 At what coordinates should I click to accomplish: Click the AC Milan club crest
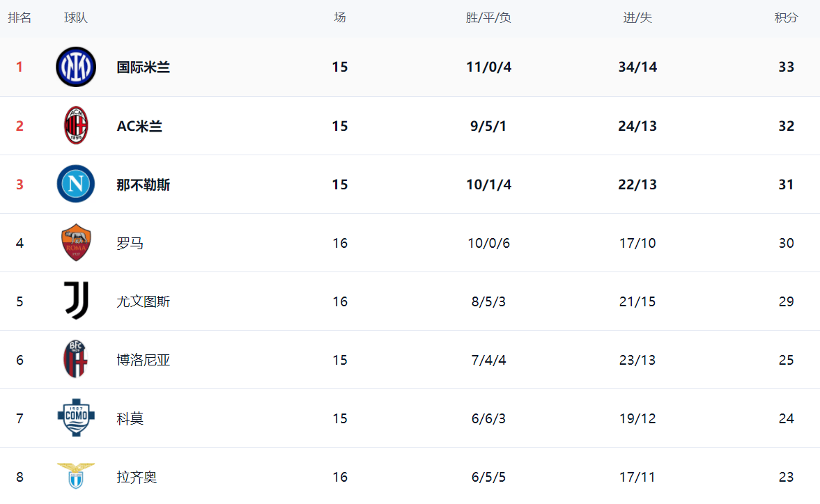click(76, 125)
